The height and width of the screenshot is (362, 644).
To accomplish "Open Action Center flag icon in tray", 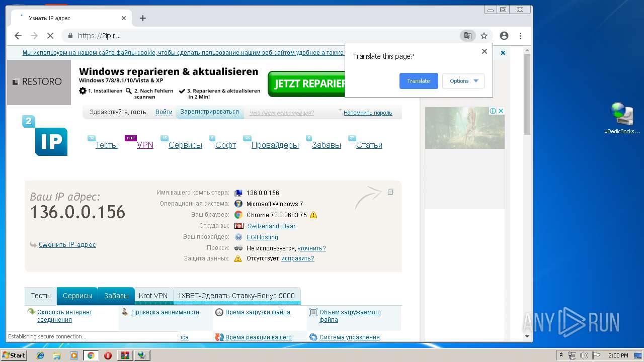I will (595, 355).
